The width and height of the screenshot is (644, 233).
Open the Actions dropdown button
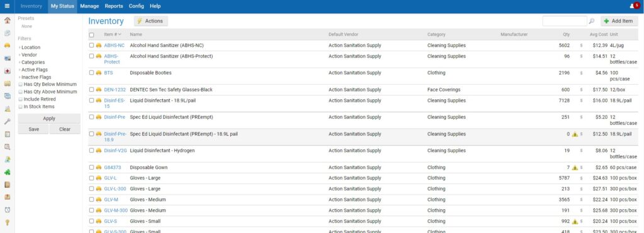tap(151, 21)
